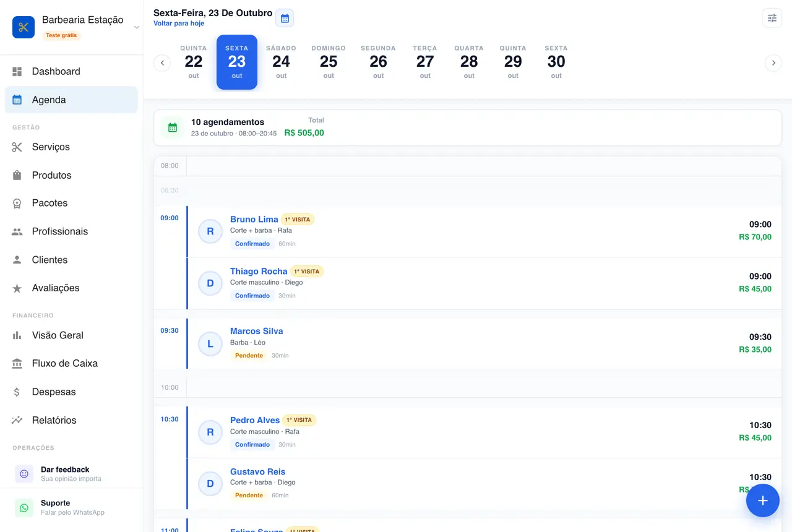Viewport: 792px width, 532px height.
Task: Select Sábado 24 out in date strip
Action: 282,62
